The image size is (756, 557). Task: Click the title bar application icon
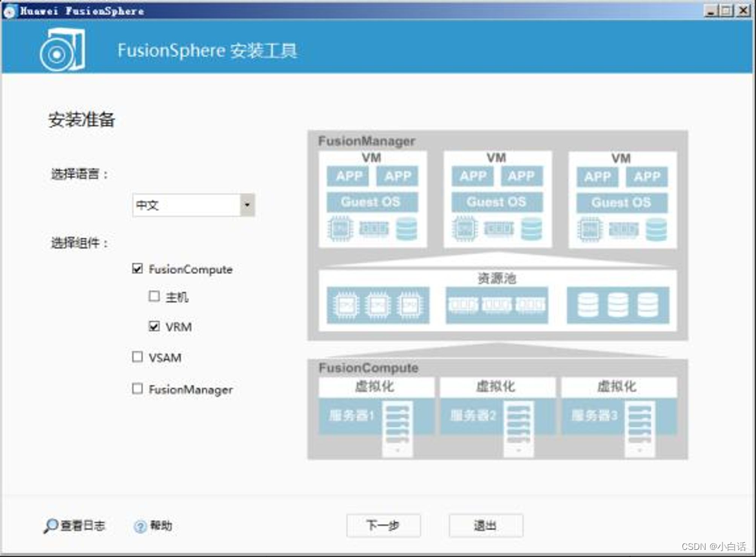[x=9, y=11]
